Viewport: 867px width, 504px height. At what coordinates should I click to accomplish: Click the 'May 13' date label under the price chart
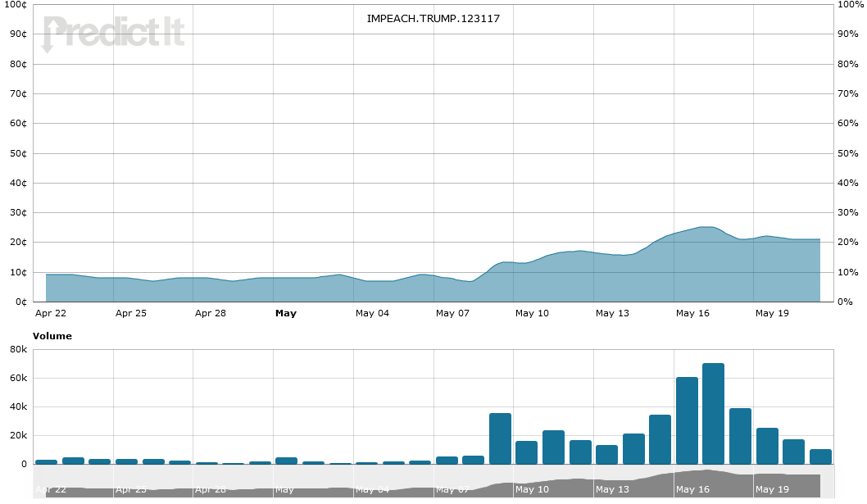612,313
